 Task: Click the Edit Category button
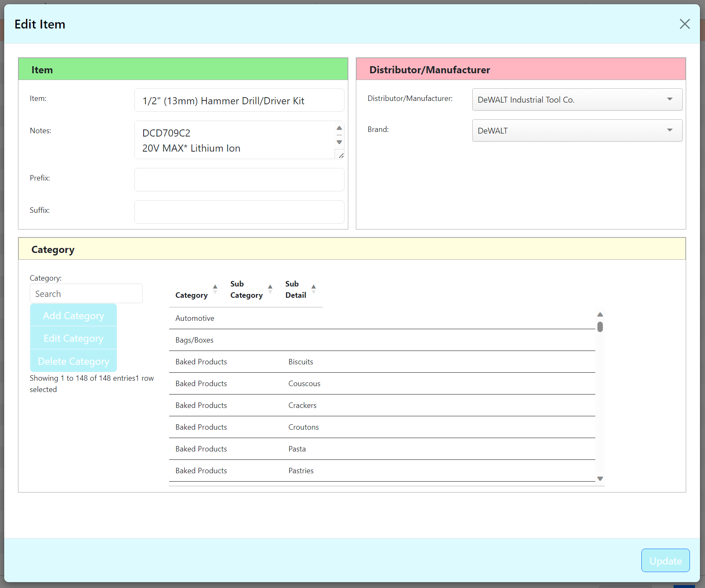tap(73, 338)
